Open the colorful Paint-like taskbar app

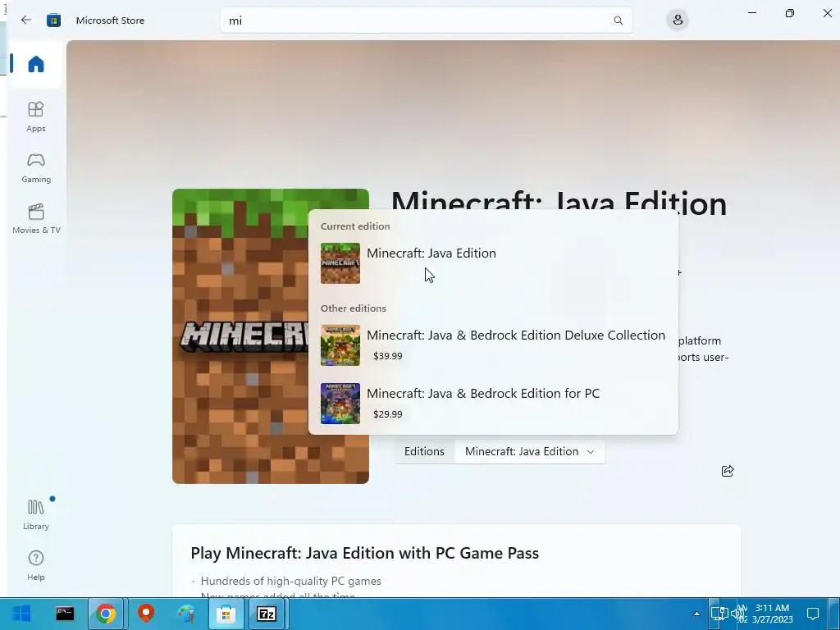coord(186,614)
